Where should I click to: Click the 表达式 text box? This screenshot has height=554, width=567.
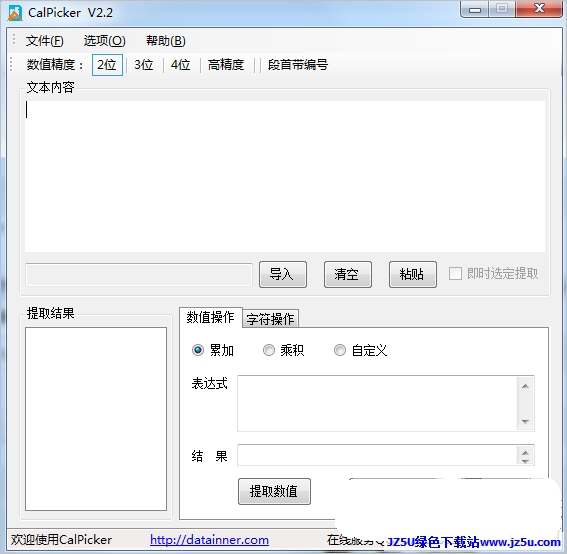[377, 404]
